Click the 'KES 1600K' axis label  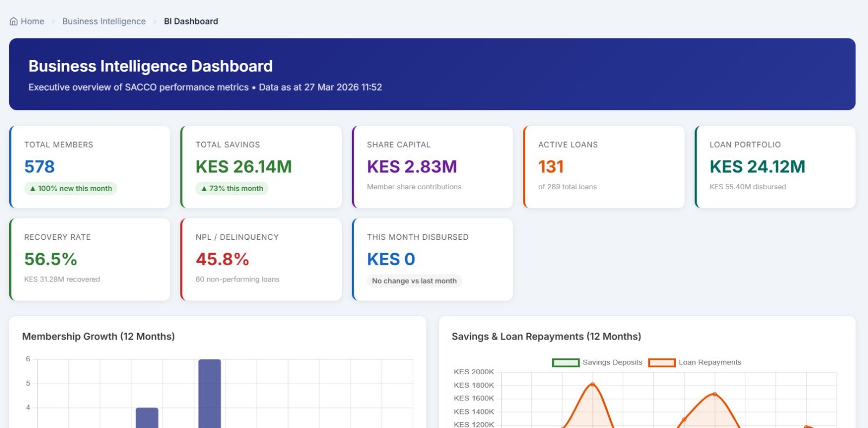(474, 399)
